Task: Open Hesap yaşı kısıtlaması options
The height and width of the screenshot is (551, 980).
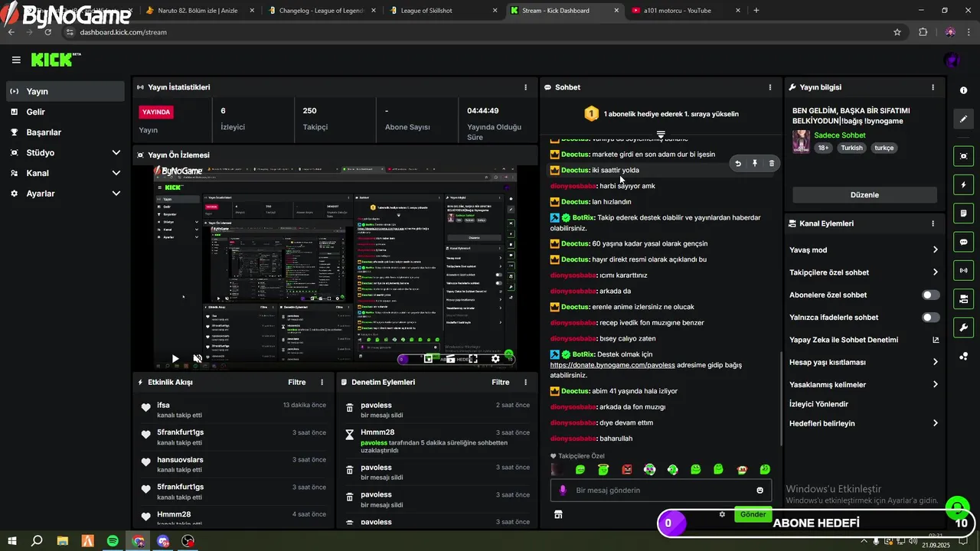Action: [864, 362]
